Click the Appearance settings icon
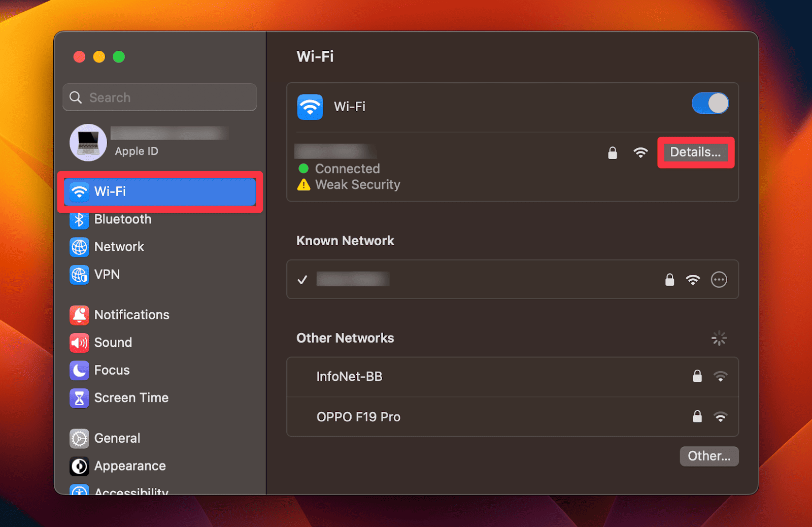Image resolution: width=812 pixels, height=527 pixels. [80, 466]
